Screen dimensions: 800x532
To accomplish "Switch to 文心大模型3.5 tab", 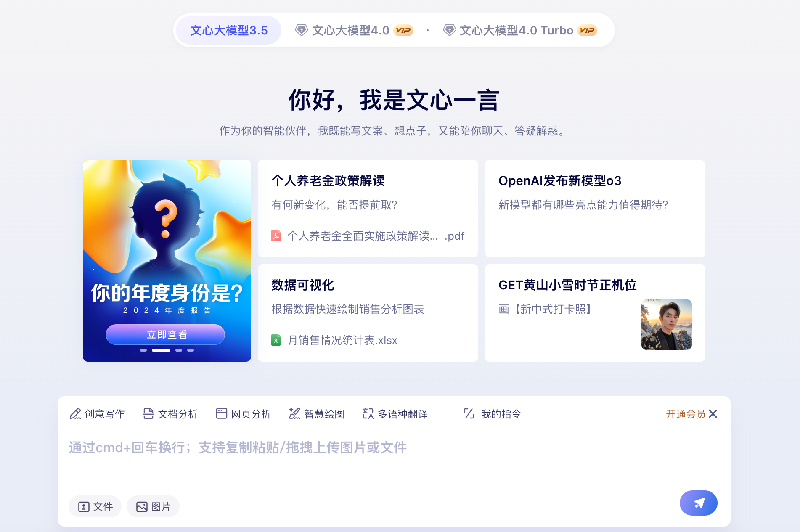I will pyautogui.click(x=229, y=30).
